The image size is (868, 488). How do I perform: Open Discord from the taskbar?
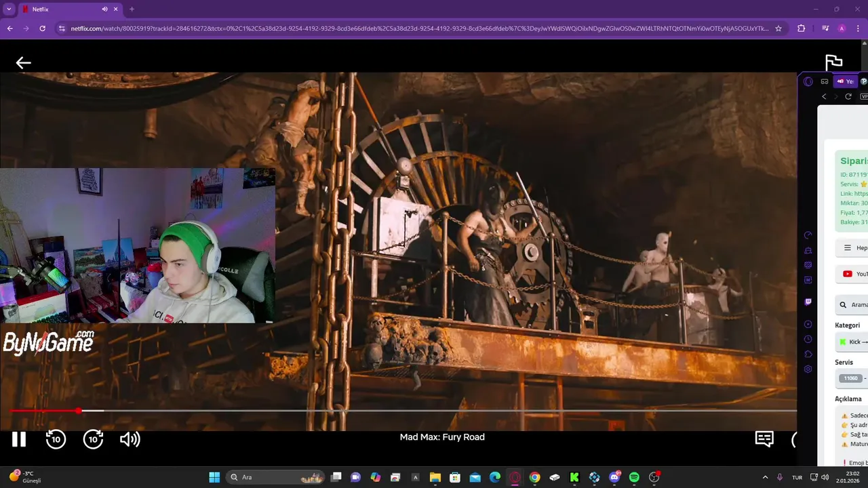tap(614, 477)
